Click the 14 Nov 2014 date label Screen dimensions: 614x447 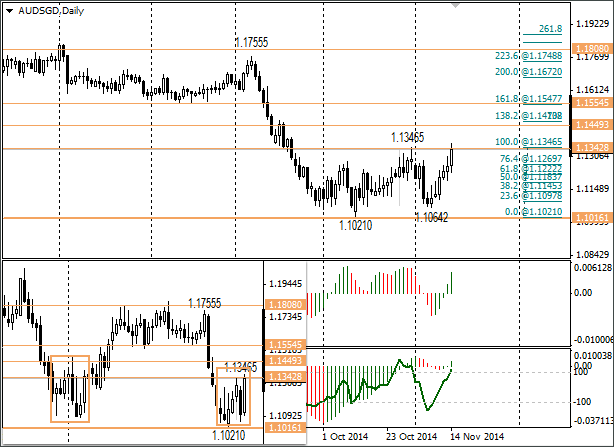[x=476, y=436]
